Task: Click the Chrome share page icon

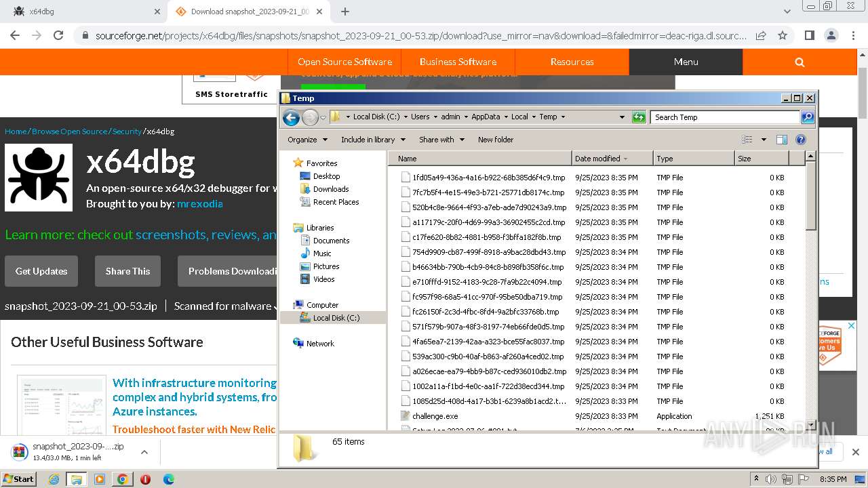Action: 761,35
